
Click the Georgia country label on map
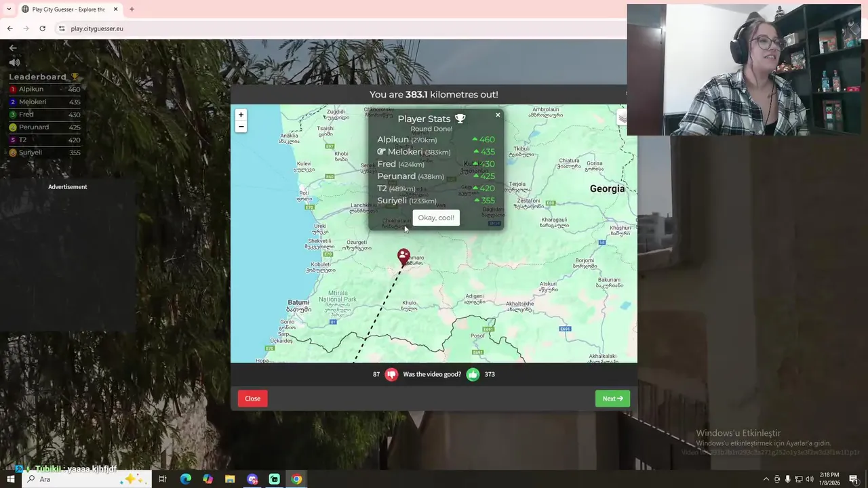coord(607,188)
